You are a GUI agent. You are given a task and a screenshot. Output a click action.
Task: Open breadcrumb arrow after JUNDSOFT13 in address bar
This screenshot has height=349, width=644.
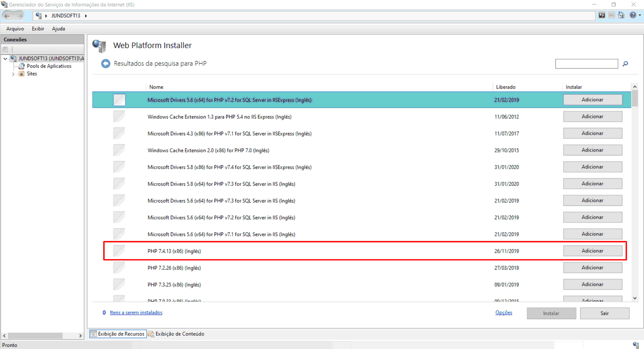click(x=86, y=16)
